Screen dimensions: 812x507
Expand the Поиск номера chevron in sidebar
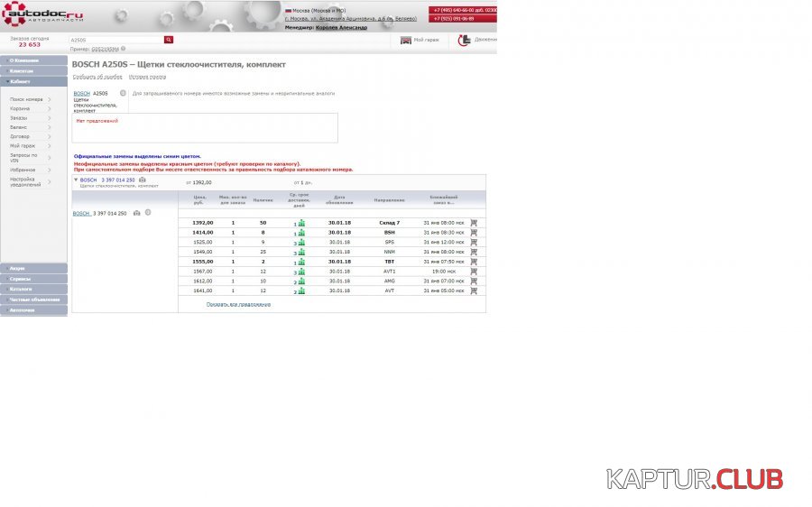click(x=50, y=99)
